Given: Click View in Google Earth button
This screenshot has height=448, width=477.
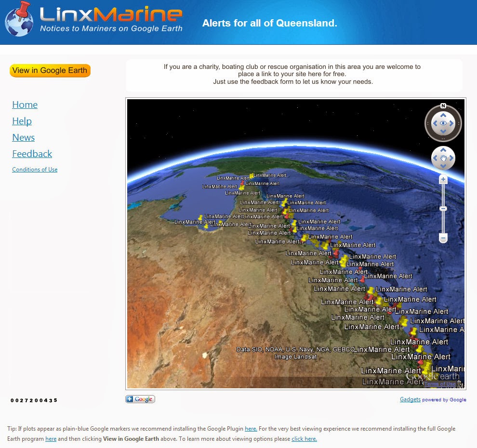Looking at the screenshot, I should tap(50, 70).
